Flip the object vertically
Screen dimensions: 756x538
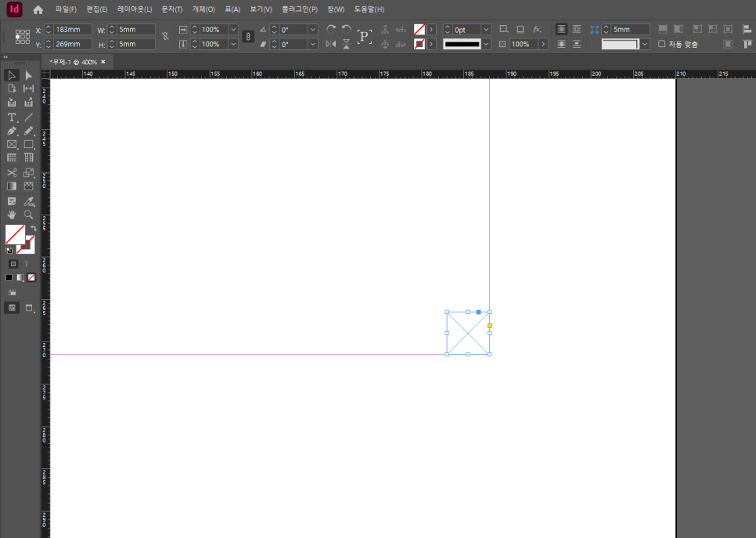coord(346,44)
